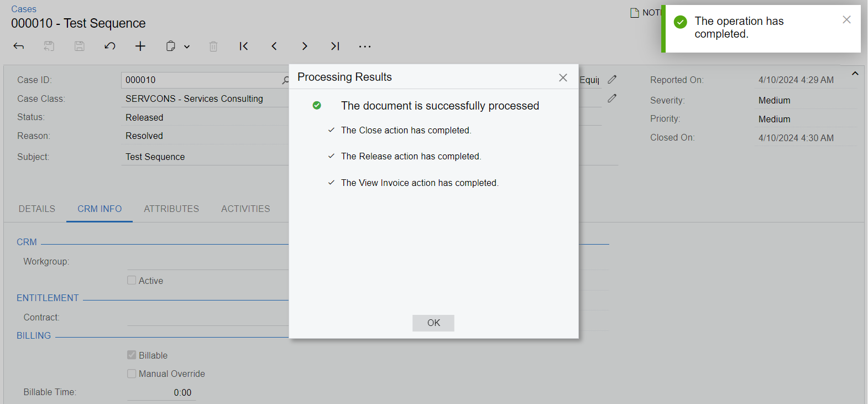Go to the next record
This screenshot has width=868, height=404.
[305, 46]
